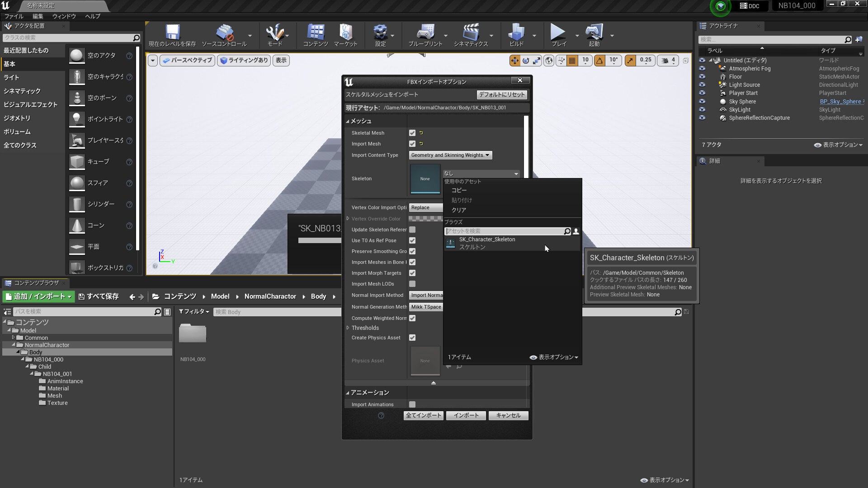Click FBX options panel vertical scrollbar
This screenshot has width=868, height=488.
(x=526, y=147)
